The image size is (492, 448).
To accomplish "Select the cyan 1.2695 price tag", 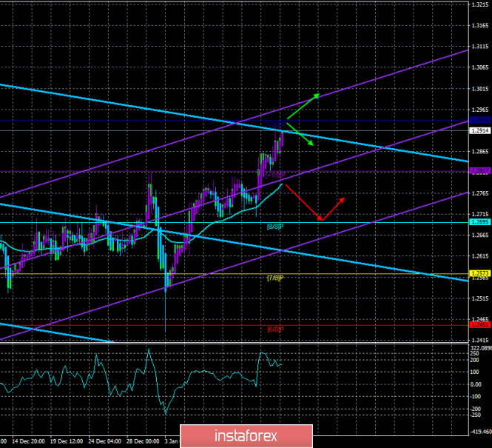I will click(x=479, y=222).
